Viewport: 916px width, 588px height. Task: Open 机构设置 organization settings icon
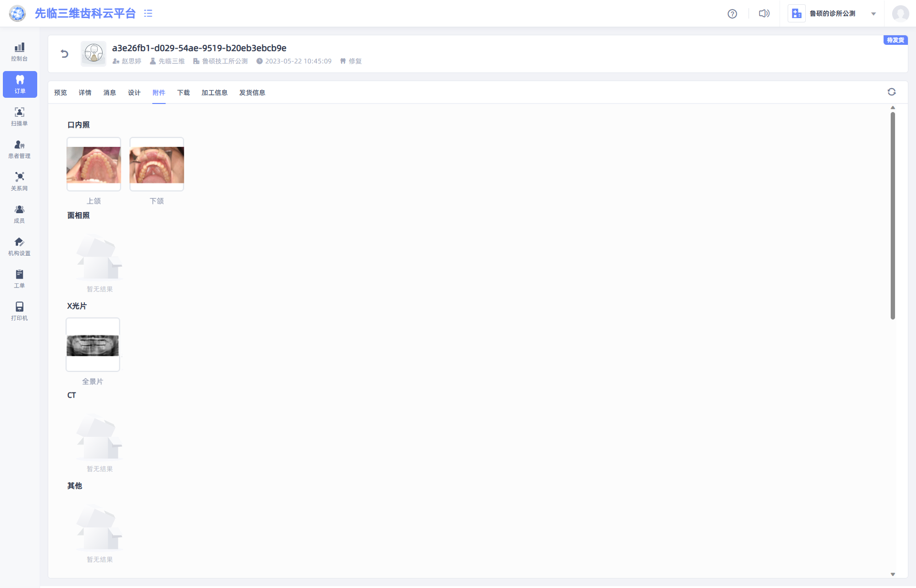pyautogui.click(x=20, y=247)
